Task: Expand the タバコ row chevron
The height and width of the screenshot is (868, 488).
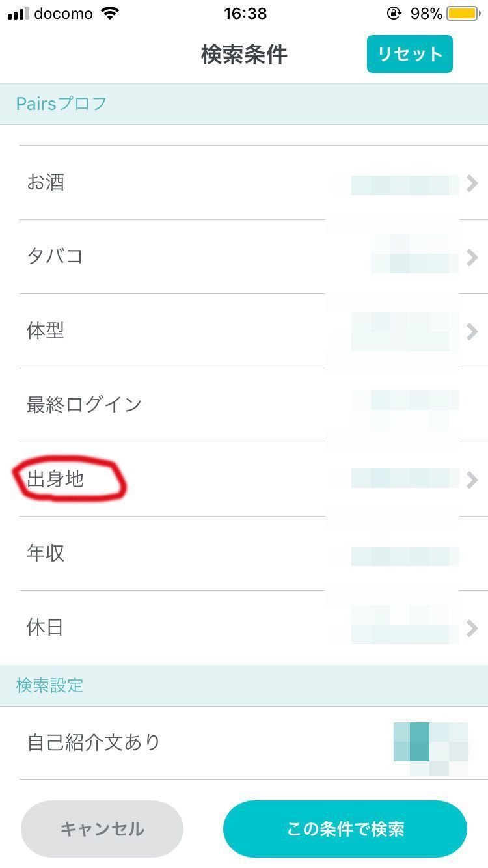Action: 472,258
